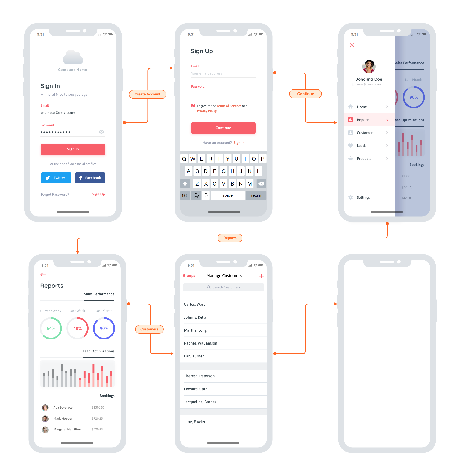Expand the Leads chevron in sidebar
Image resolution: width=460 pixels, height=476 pixels.
[x=386, y=146]
